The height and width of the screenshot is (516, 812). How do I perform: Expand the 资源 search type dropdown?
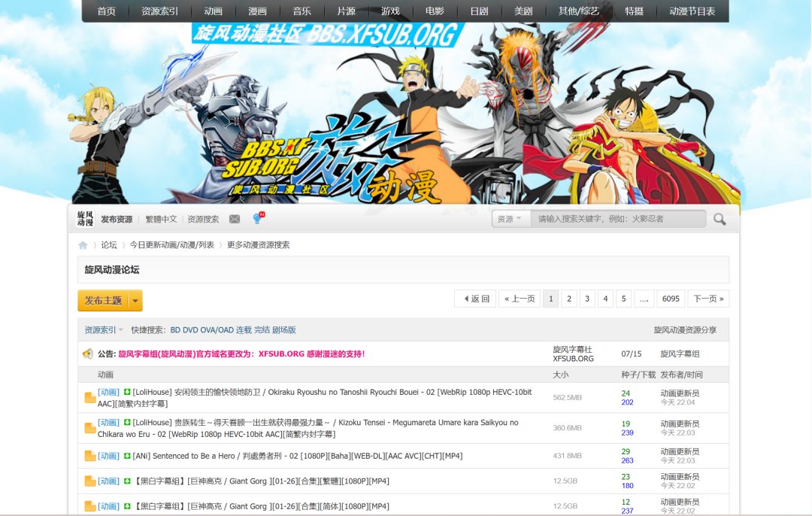pyautogui.click(x=511, y=219)
